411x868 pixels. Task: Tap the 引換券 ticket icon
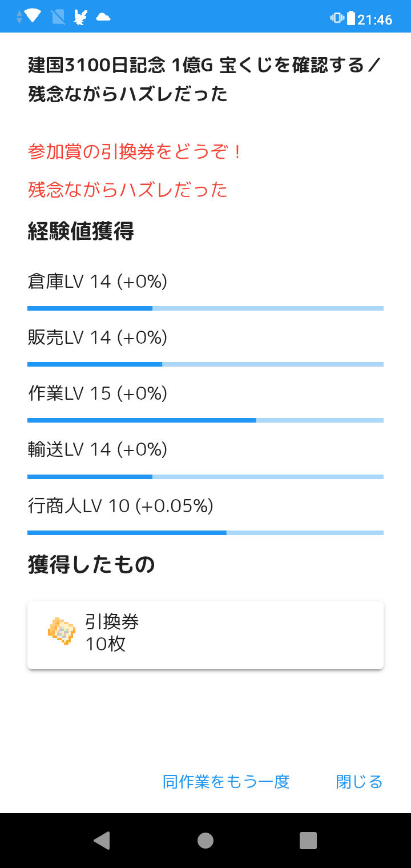(x=62, y=631)
